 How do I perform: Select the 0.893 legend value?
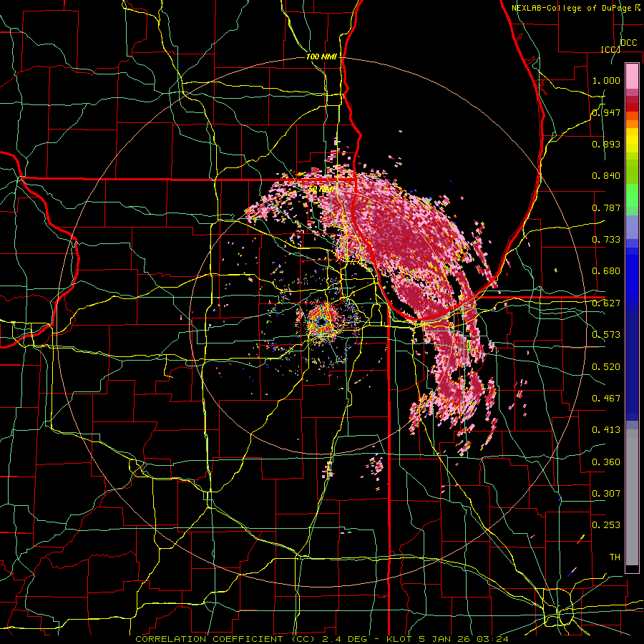point(606,144)
